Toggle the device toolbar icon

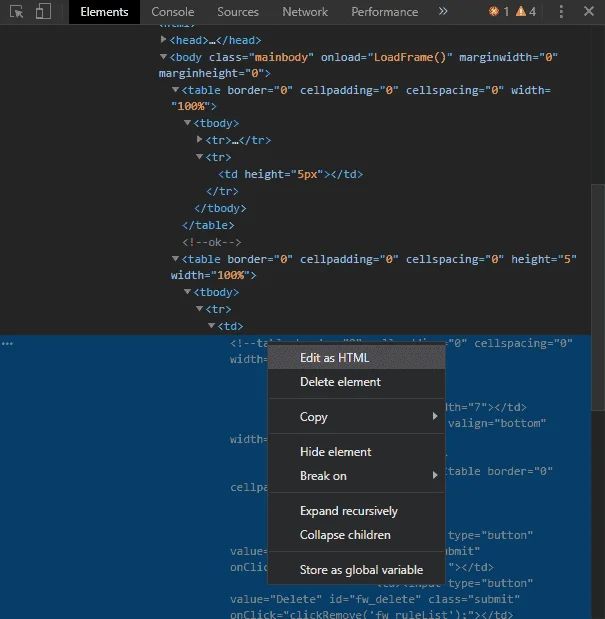(x=43, y=11)
